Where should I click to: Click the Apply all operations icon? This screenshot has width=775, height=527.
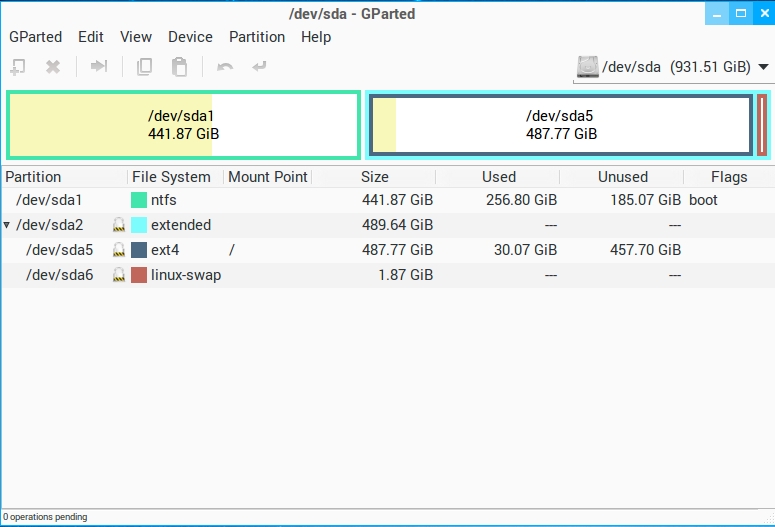[260, 67]
